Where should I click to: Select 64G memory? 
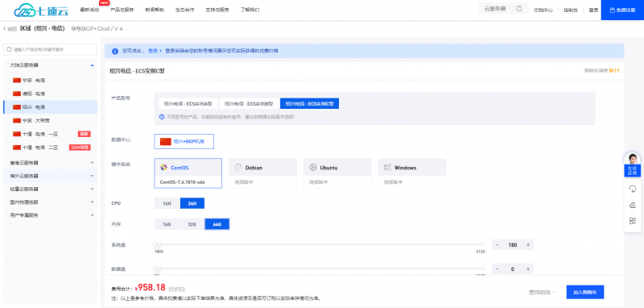217,224
